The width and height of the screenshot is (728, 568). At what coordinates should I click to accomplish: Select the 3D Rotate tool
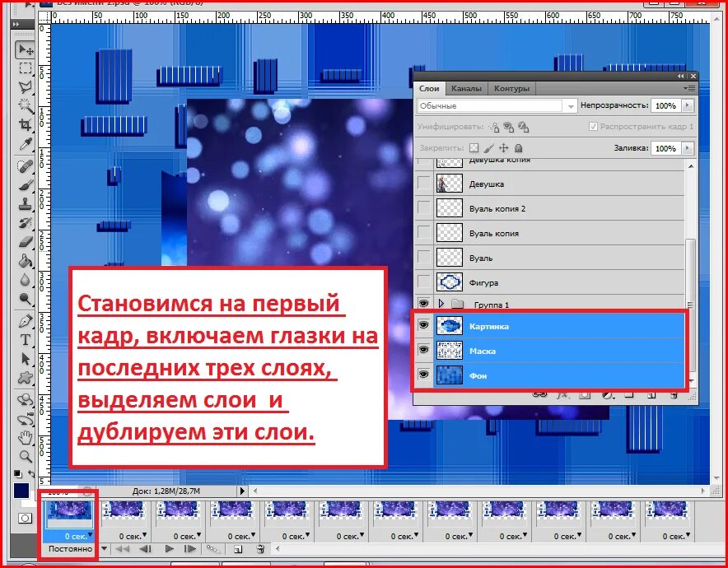tap(25, 399)
